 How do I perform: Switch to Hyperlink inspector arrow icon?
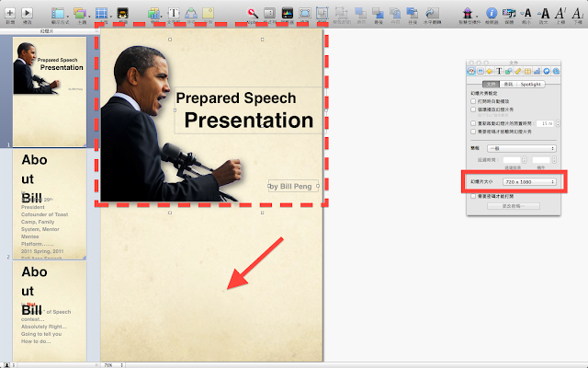(547, 71)
